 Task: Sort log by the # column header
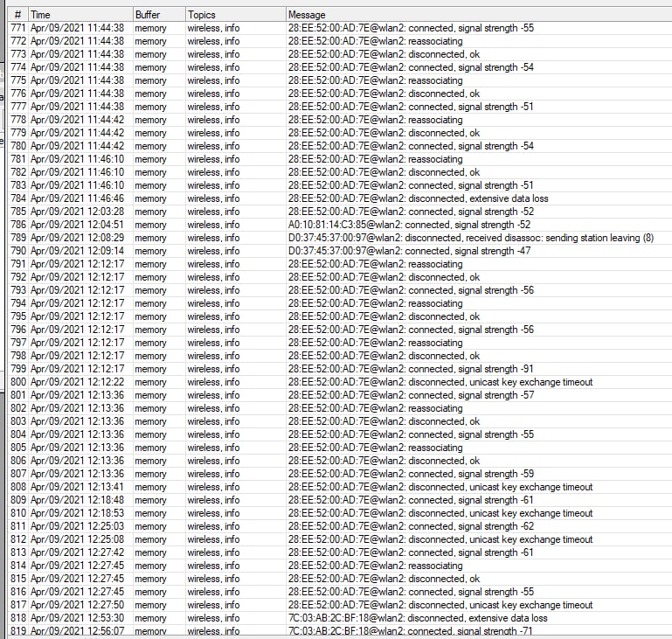pyautogui.click(x=17, y=15)
